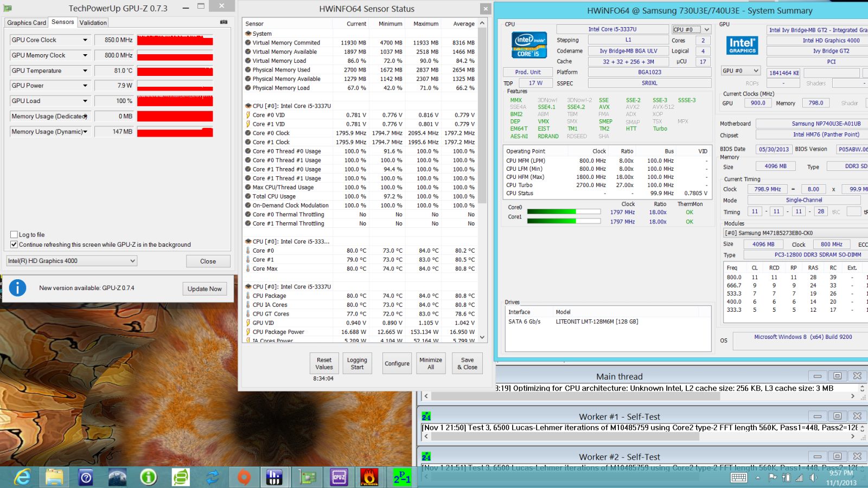Click the Worker #1 window Prime95 icon
The height and width of the screenshot is (488, 868).
[426, 416]
